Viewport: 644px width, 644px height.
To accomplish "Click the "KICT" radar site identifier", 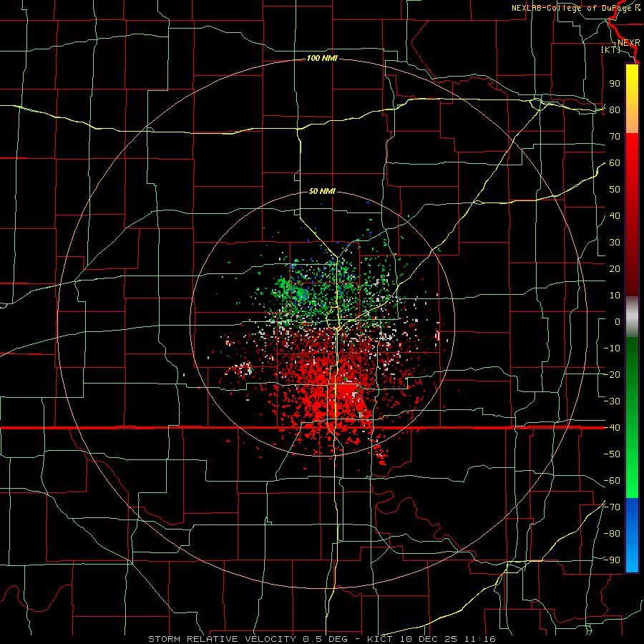I will tap(380, 639).
